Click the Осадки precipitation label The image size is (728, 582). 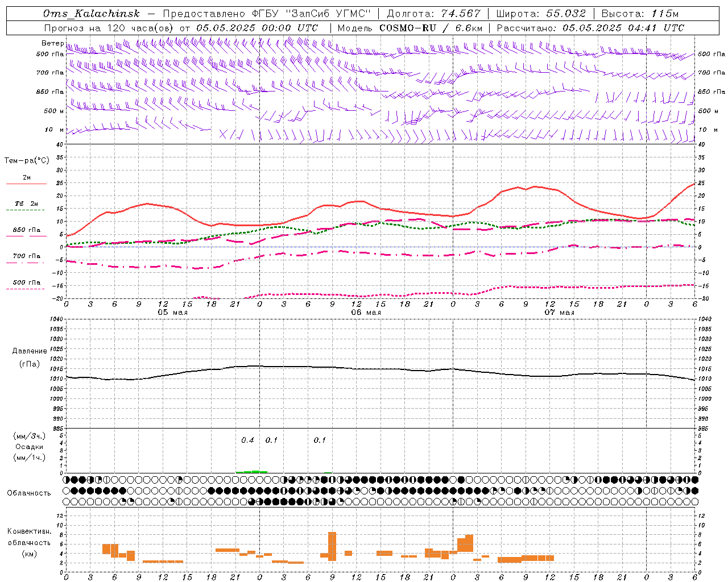30,447
